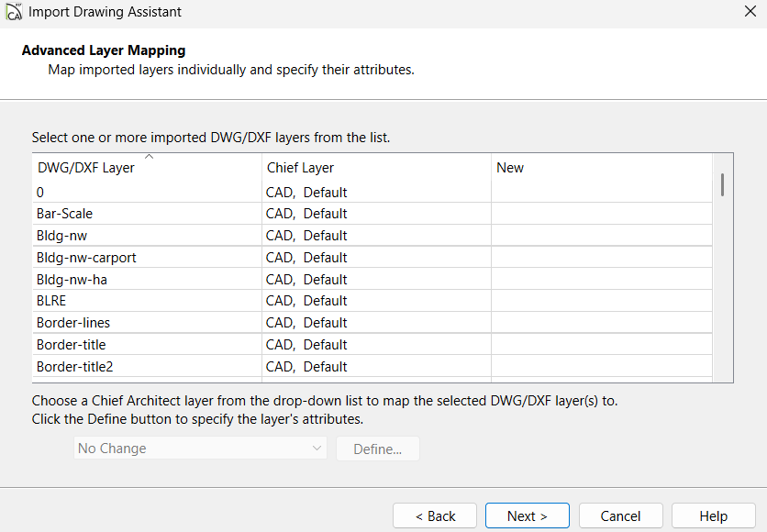Open the No Change layer drop-down
The width and height of the screenshot is (767, 532).
[x=199, y=449]
